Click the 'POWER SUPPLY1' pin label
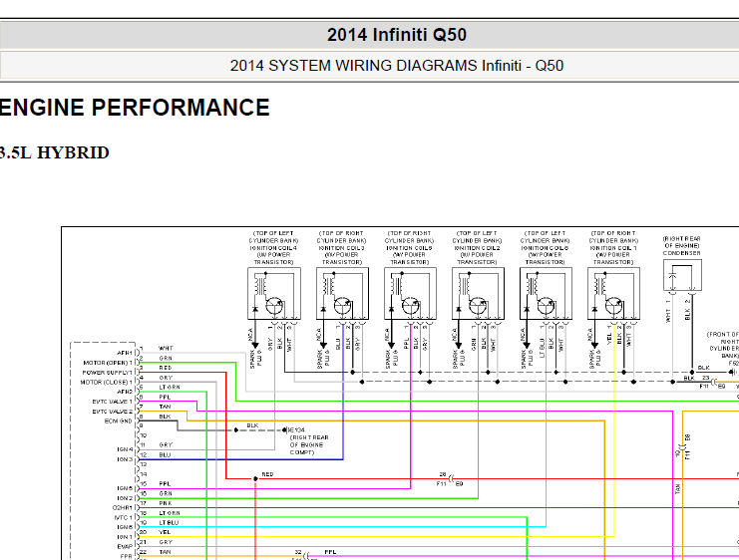739x560 pixels. 108,373
